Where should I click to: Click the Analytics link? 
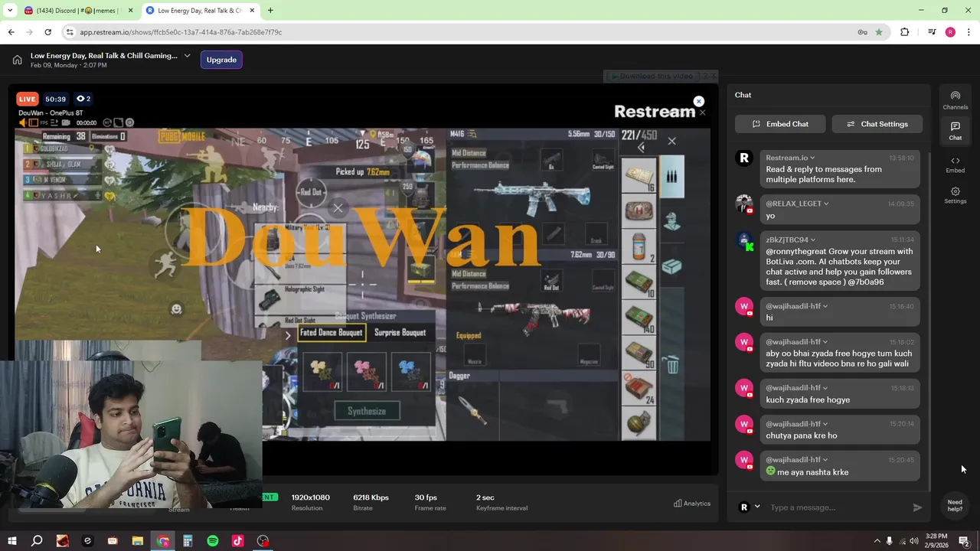click(692, 504)
